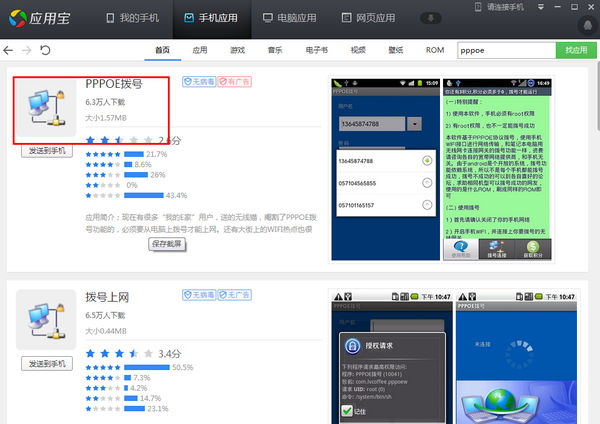
Task: Switch to 手机应用 tab
Action: (211, 18)
